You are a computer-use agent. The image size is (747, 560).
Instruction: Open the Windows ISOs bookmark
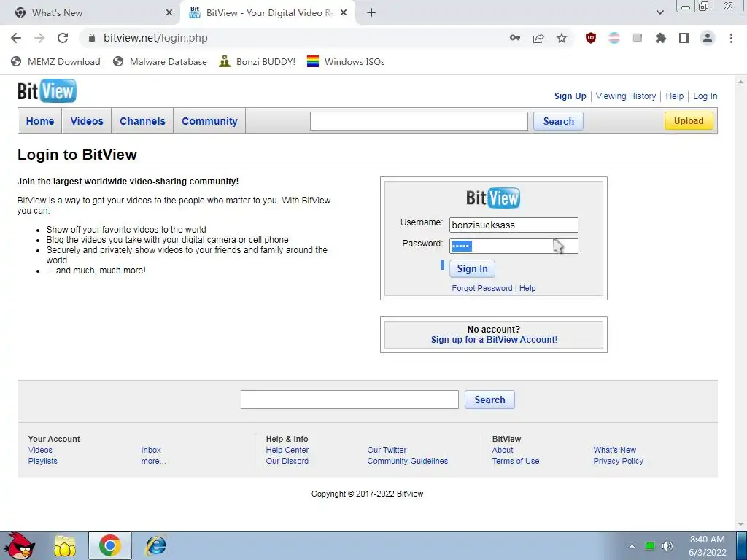pyautogui.click(x=346, y=61)
